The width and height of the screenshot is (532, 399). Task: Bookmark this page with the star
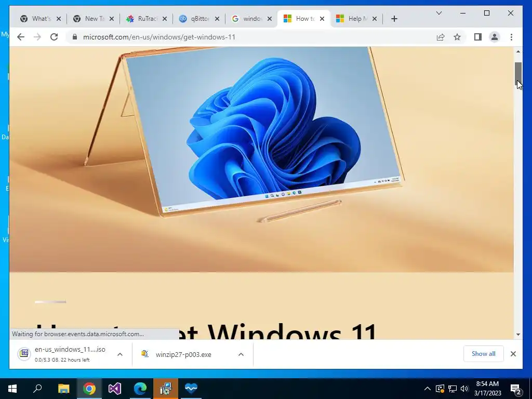click(457, 37)
